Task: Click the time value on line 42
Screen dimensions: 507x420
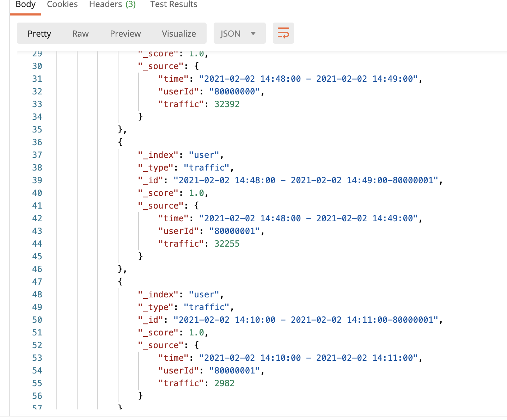Action: pos(309,218)
